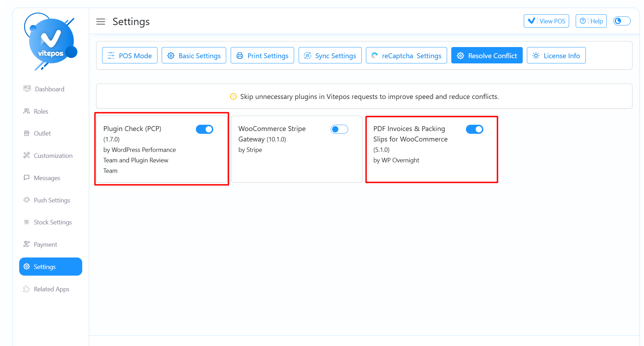Open the Help button
The height and width of the screenshot is (346, 644).
pyautogui.click(x=591, y=21)
